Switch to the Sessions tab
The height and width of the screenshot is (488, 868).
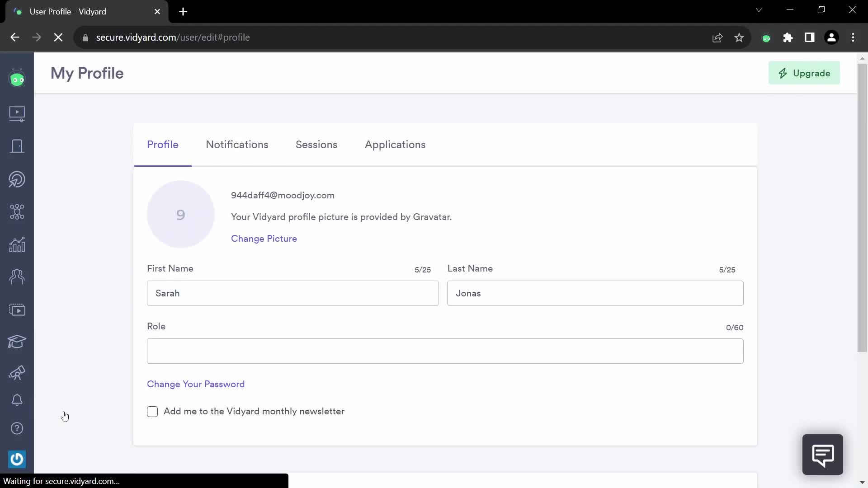[x=316, y=144]
